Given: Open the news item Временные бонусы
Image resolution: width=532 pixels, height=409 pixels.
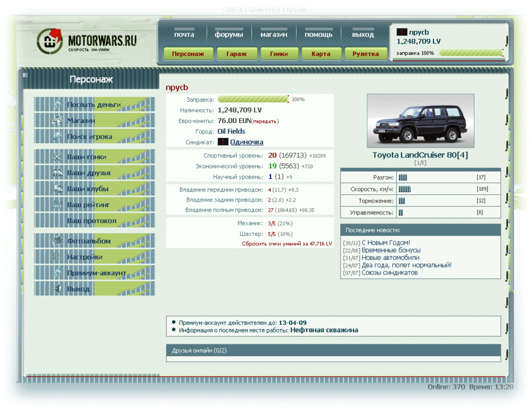Looking at the screenshot, I should [x=391, y=250].
